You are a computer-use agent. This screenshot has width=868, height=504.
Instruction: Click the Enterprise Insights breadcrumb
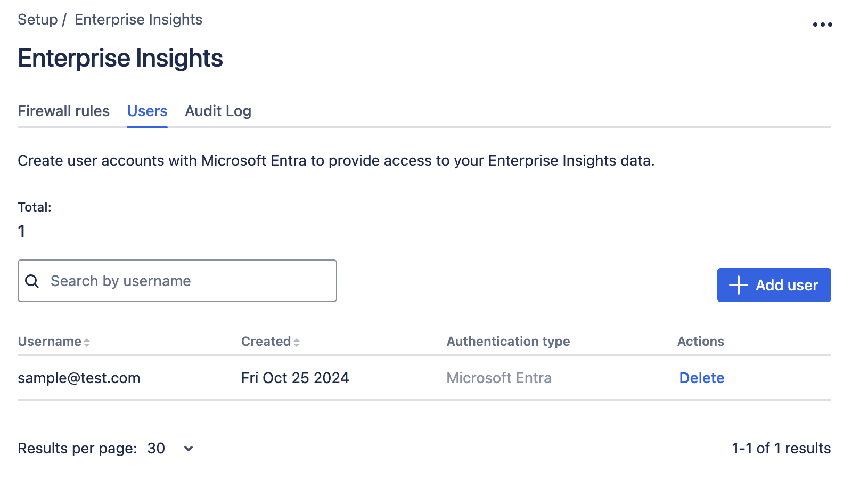[x=138, y=20]
